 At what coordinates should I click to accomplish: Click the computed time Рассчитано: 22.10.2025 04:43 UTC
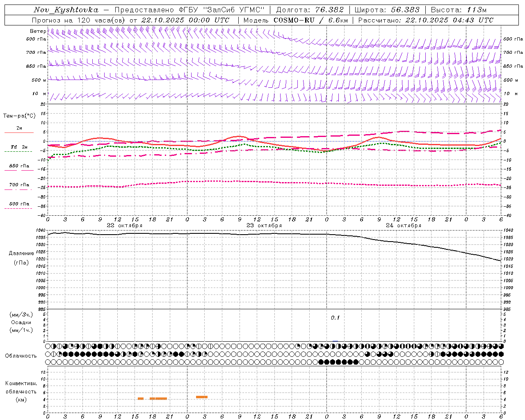(426, 20)
